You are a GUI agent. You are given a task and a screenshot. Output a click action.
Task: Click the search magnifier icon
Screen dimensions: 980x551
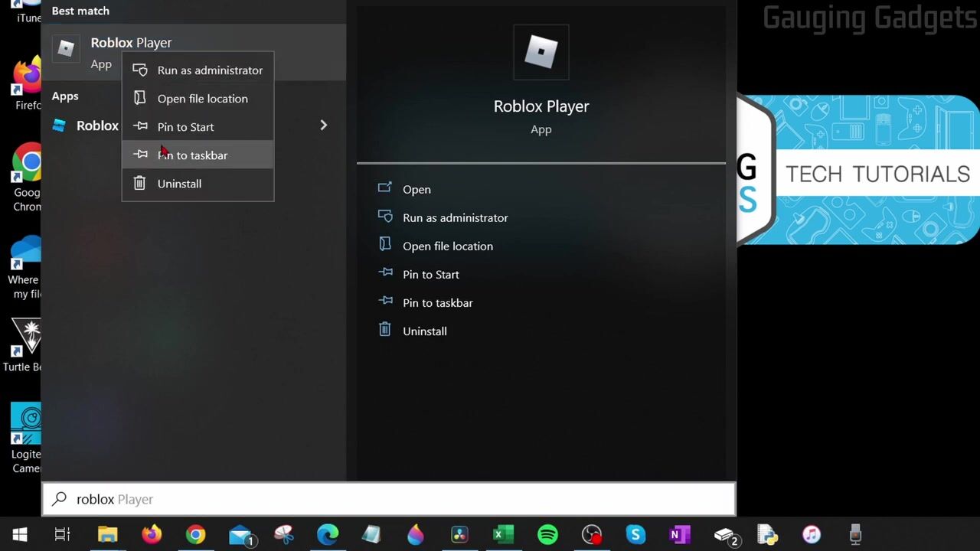(59, 499)
